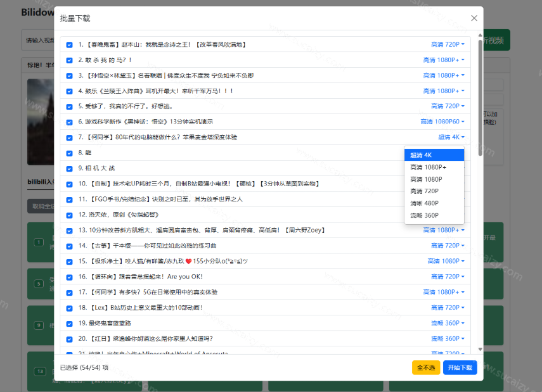This screenshot has height=392, width=542.
Task: Toggle checkbox for video 3 孙悟空×林黛玉
Action: point(70,76)
